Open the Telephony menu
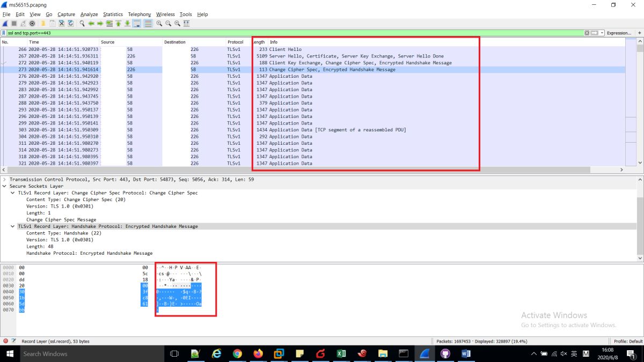This screenshot has height=362, width=644. click(140, 14)
